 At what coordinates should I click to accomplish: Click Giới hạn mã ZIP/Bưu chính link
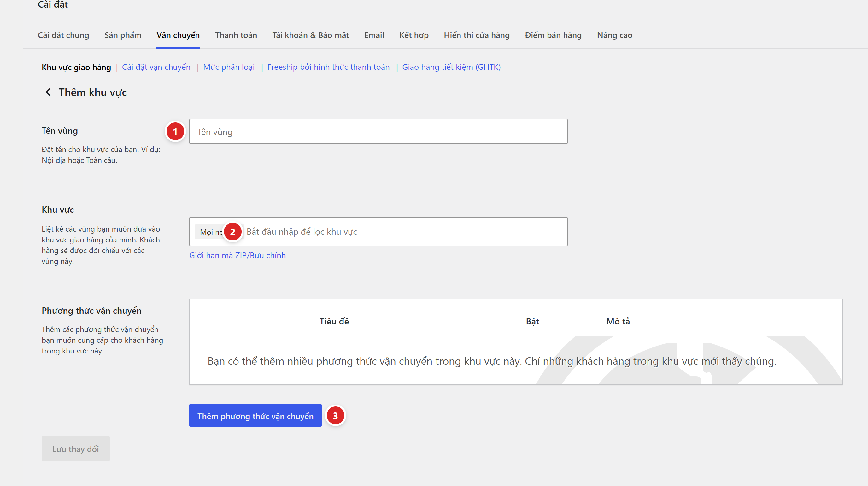[x=237, y=256]
